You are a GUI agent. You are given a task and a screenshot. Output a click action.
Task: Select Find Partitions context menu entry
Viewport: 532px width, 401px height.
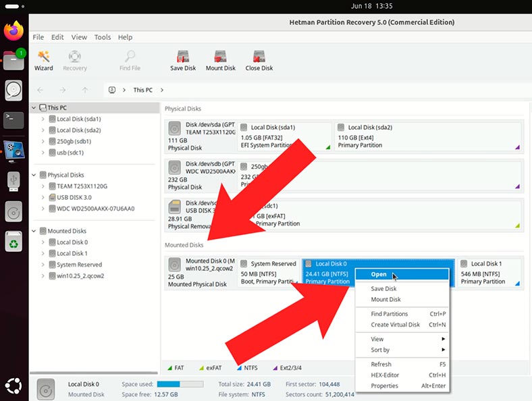pos(402,314)
